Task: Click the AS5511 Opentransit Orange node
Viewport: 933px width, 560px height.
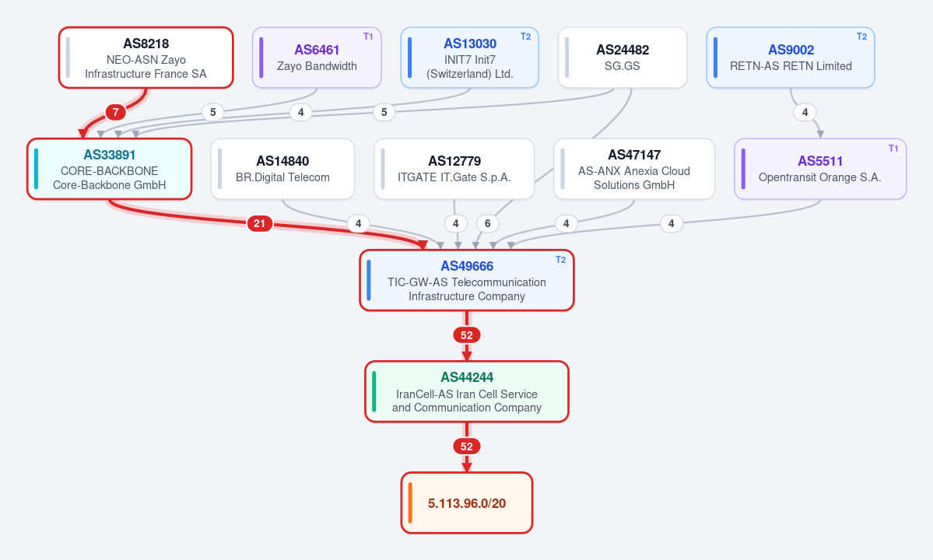Action: tap(820, 169)
